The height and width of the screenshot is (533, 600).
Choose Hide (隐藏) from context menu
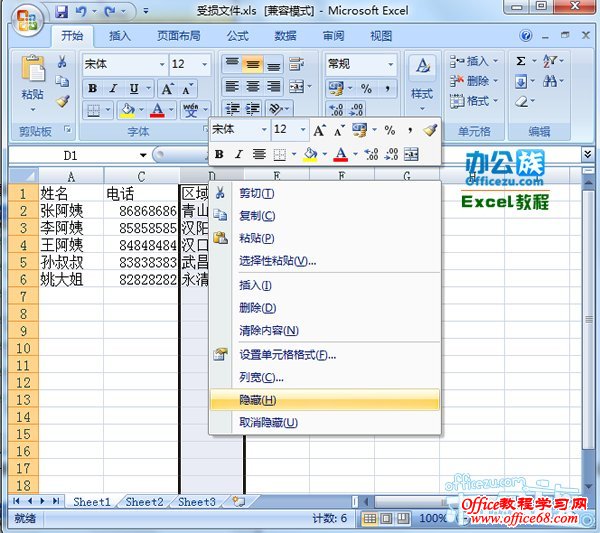click(250, 400)
